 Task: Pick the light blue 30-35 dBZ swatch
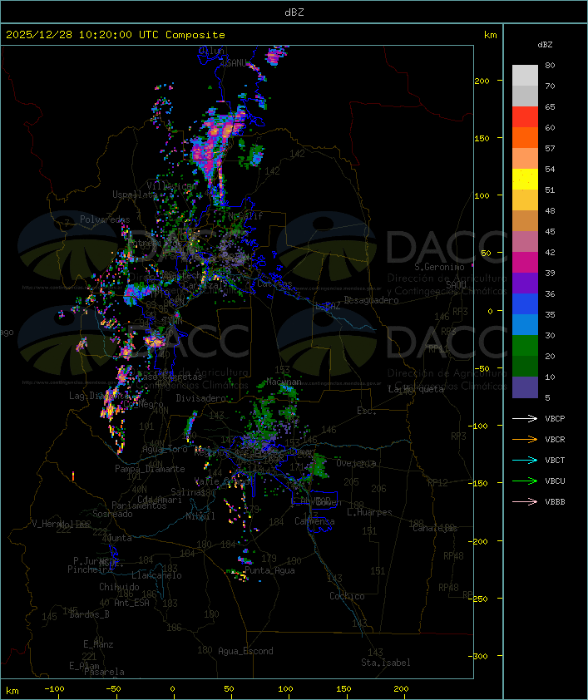click(525, 324)
